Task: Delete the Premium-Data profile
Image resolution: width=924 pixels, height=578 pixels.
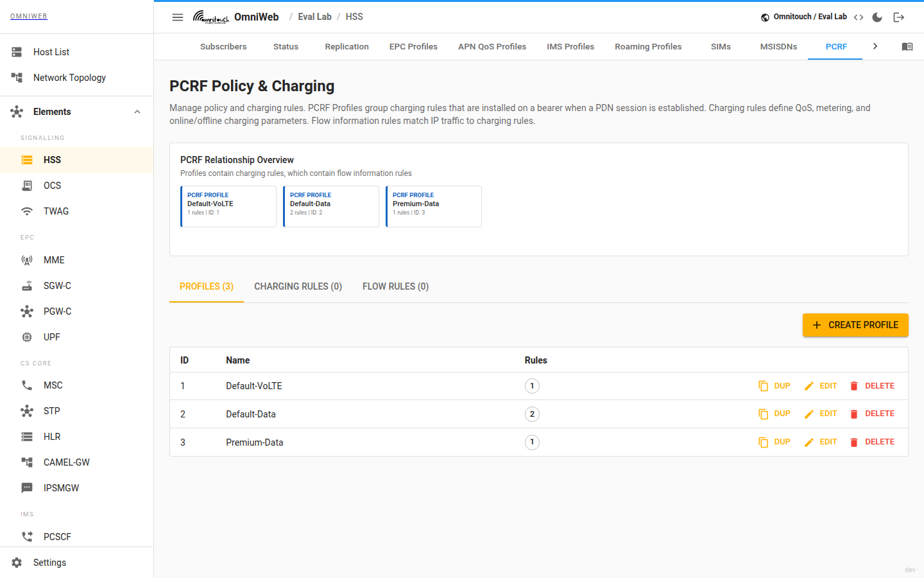Action: [x=872, y=442]
